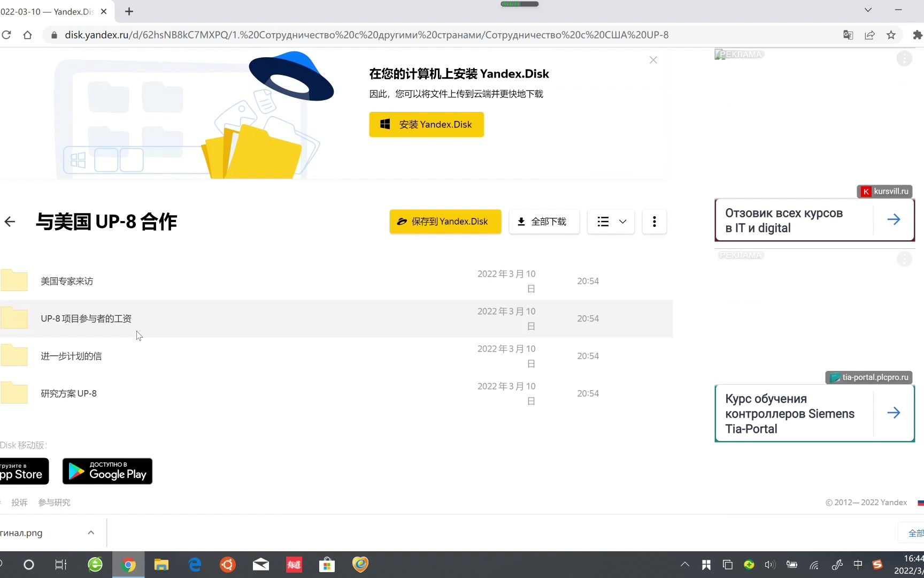Open the downloaded оригинал.png file
Screen dimensions: 924x578
pyautogui.click(x=21, y=533)
